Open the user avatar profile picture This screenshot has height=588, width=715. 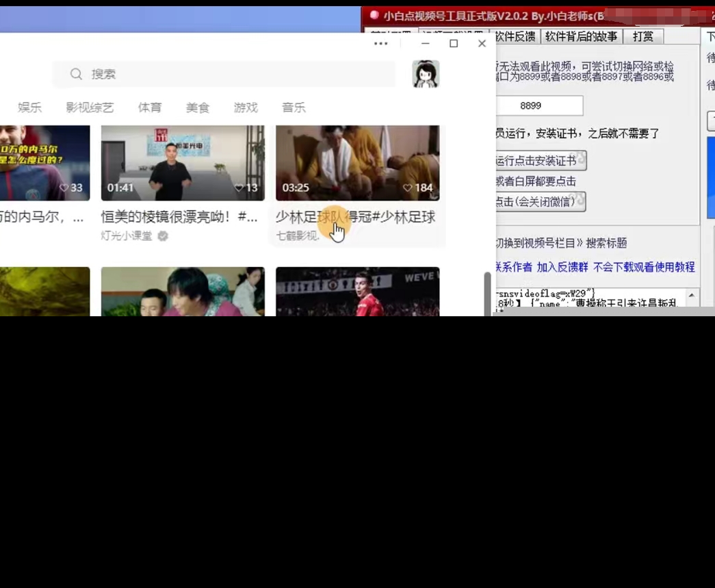tap(426, 74)
